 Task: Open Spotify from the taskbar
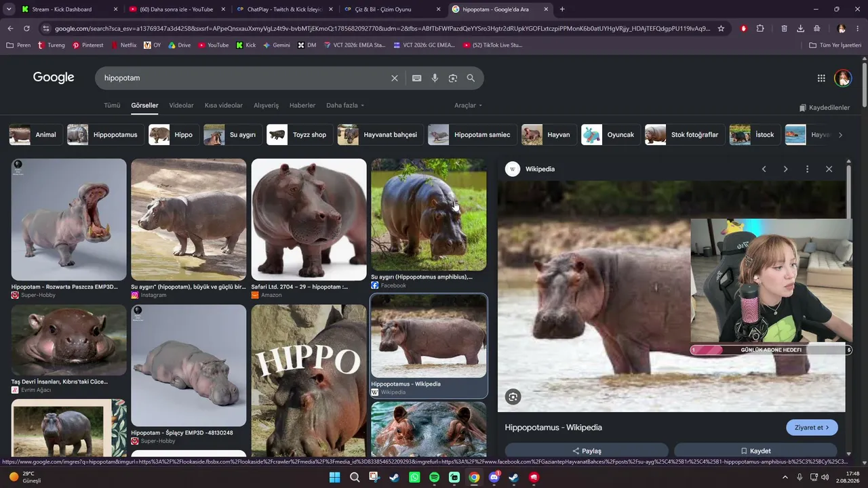(435, 477)
